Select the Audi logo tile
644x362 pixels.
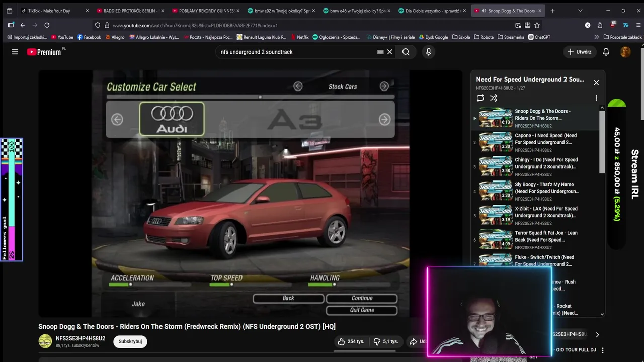(172, 119)
